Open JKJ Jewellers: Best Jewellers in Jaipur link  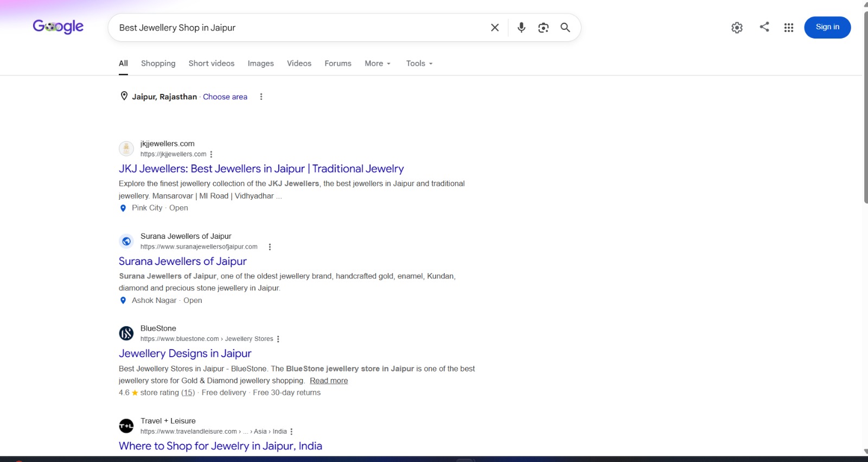tap(261, 169)
